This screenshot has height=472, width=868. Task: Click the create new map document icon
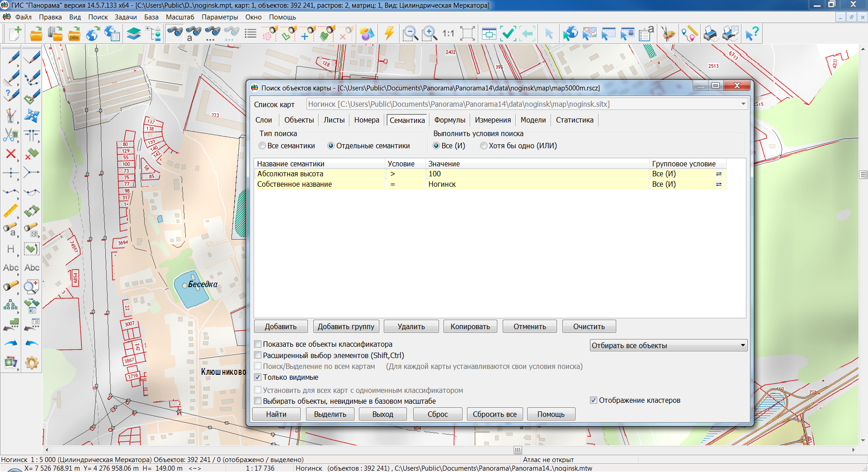click(x=15, y=33)
